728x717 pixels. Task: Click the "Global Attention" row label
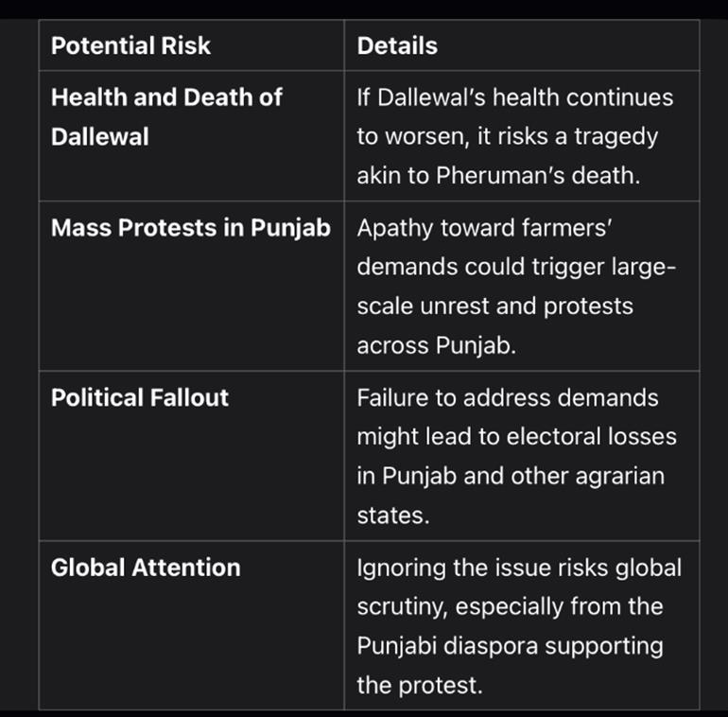[x=146, y=568]
